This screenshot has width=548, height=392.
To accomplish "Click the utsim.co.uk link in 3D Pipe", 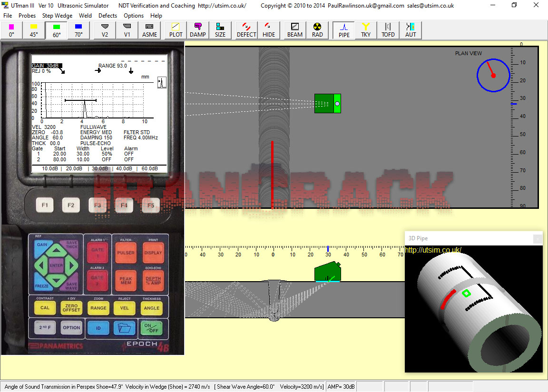I will [x=433, y=250].
